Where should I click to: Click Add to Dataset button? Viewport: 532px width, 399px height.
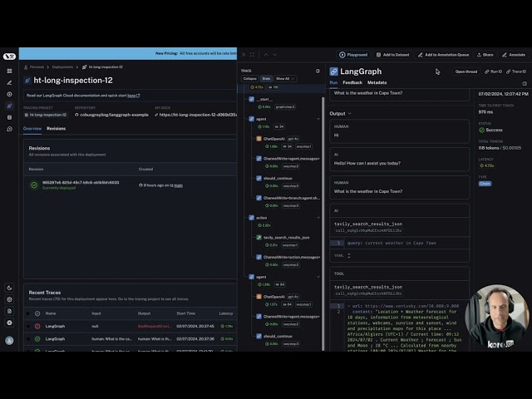click(x=392, y=55)
